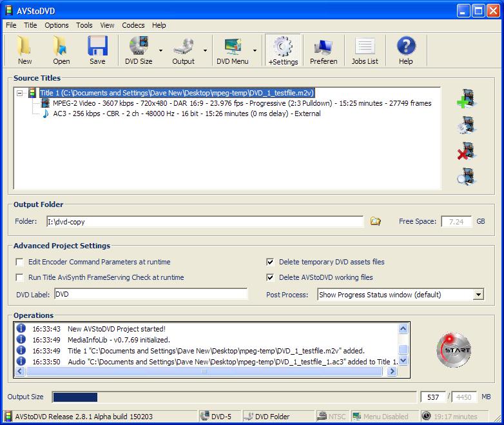Screen dimensions: 504x425
Task: Click the MPEG-2 Video stream icon
Action: (x=46, y=103)
